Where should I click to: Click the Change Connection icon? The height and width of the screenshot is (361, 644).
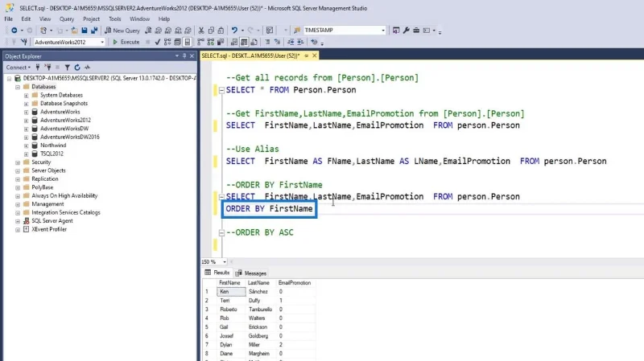point(24,42)
